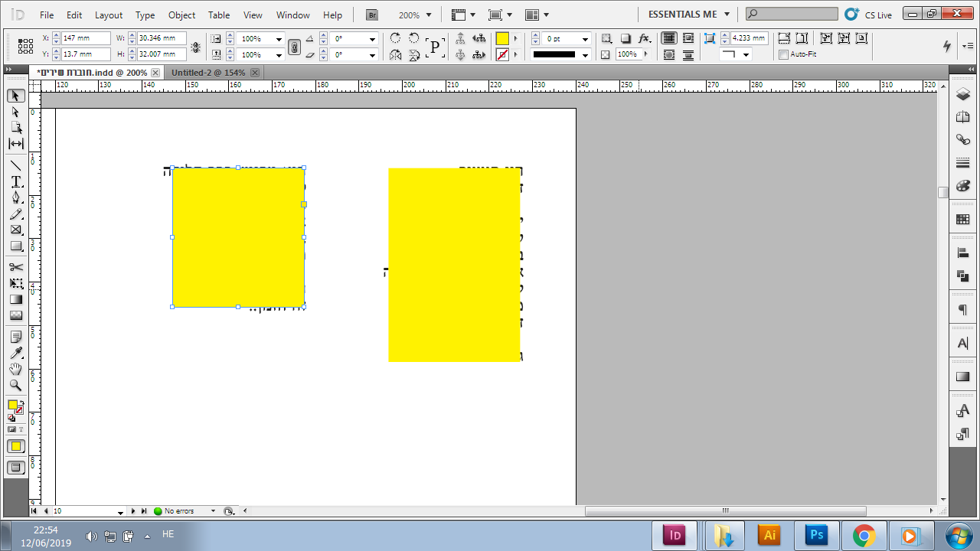Select the Pen tool
This screenshot has width=980, height=551.
(x=15, y=197)
